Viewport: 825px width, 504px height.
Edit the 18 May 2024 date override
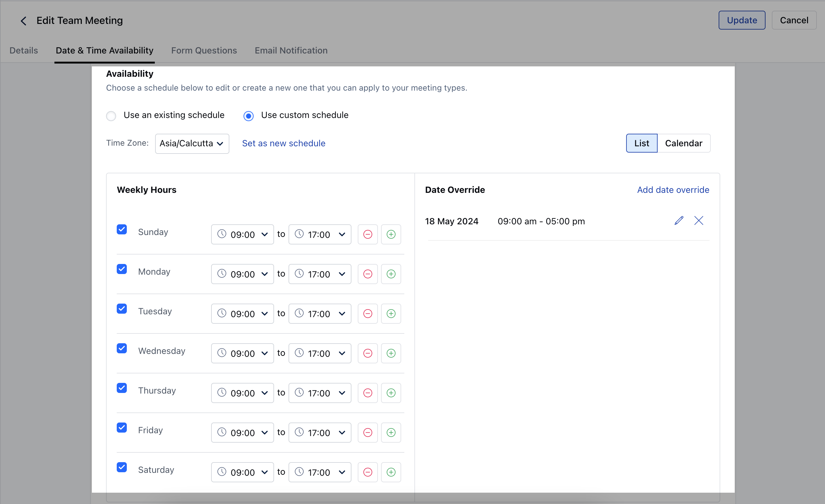pyautogui.click(x=679, y=221)
